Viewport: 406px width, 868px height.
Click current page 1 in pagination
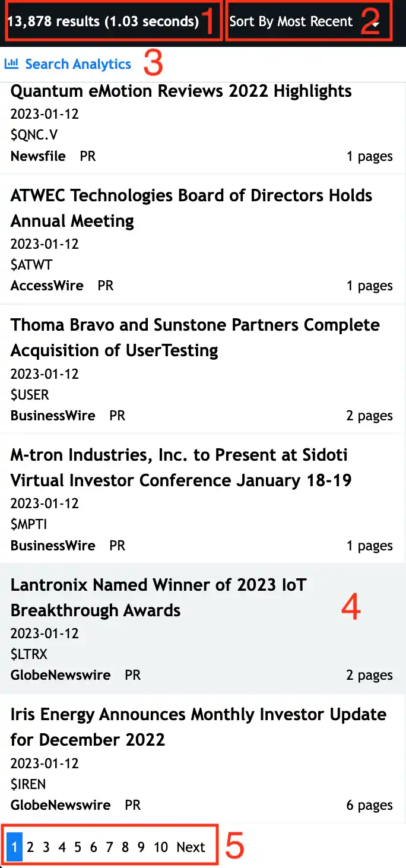tap(15, 847)
